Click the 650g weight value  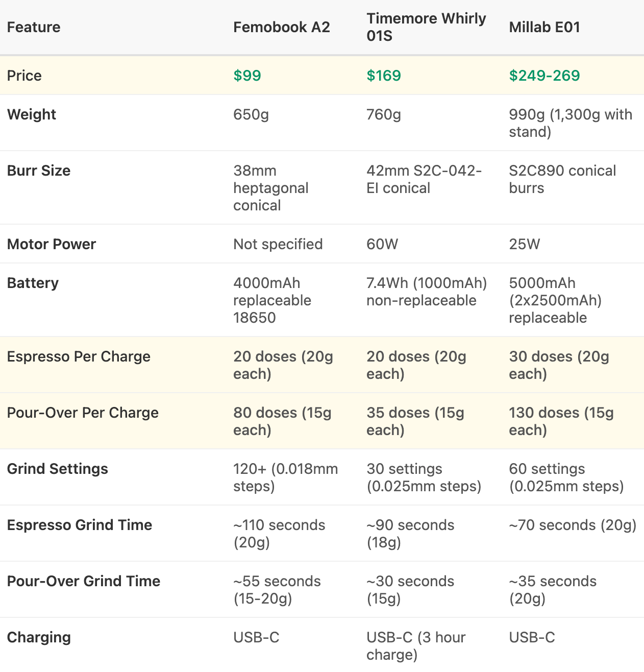coord(251,114)
